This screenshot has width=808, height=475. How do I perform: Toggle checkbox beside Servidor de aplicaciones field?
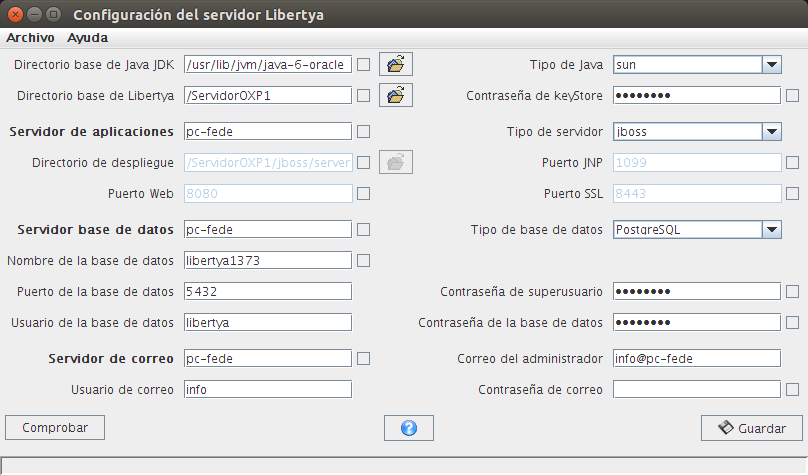[363, 132]
